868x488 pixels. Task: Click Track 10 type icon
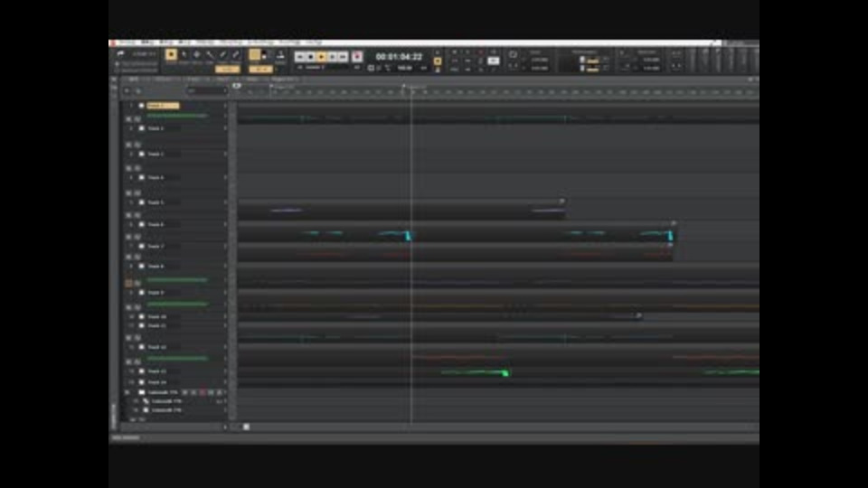tap(141, 317)
